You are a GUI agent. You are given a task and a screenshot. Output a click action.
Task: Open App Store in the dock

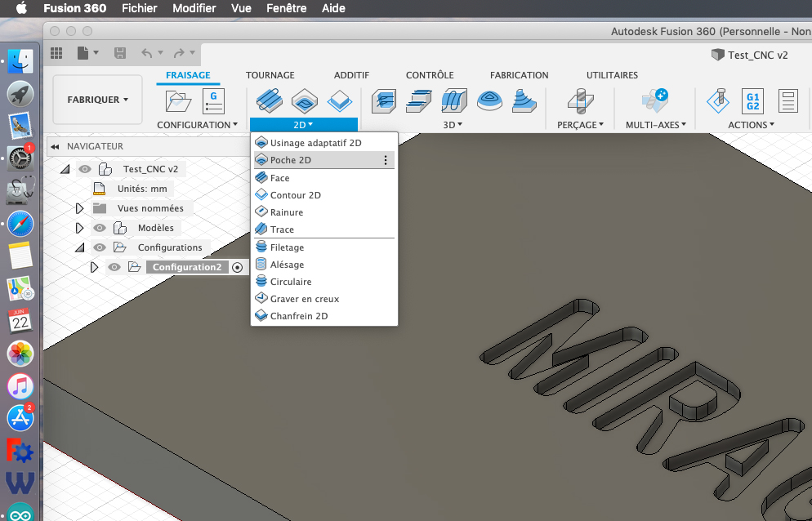pyautogui.click(x=20, y=418)
